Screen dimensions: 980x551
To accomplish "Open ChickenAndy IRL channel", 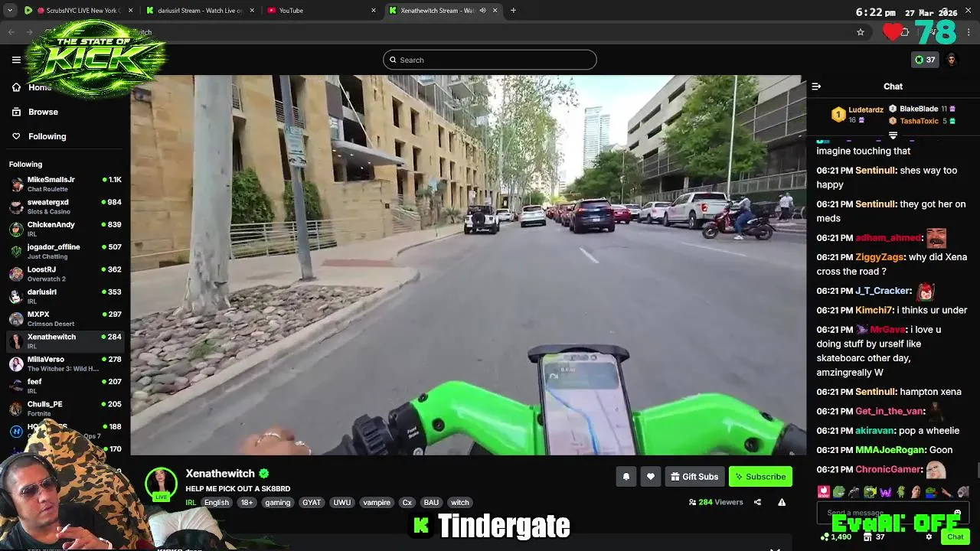I will click(65, 229).
